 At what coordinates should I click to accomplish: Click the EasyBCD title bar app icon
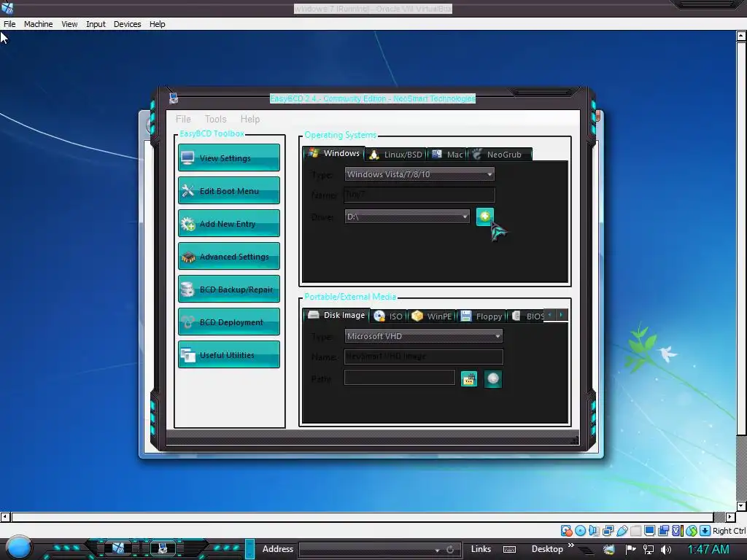click(x=174, y=98)
